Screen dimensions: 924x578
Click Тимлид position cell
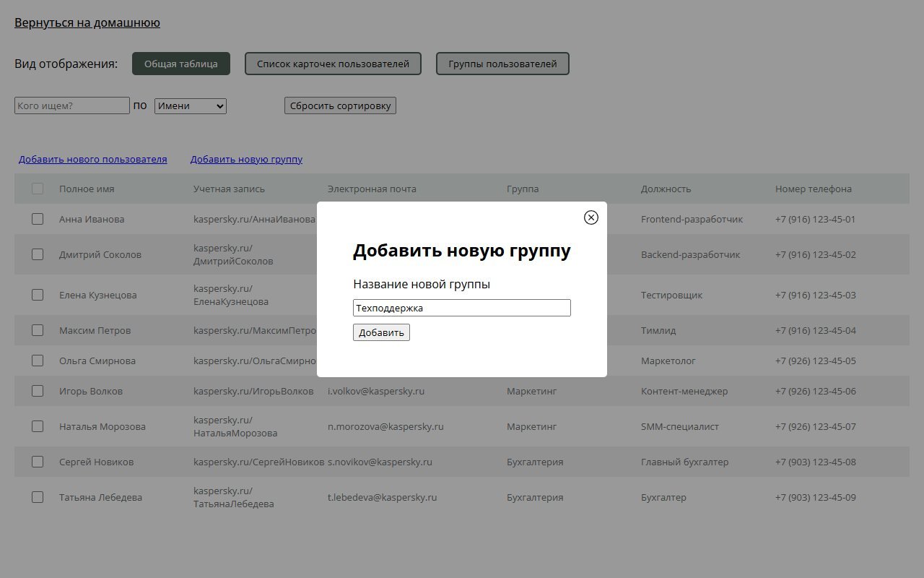point(658,330)
